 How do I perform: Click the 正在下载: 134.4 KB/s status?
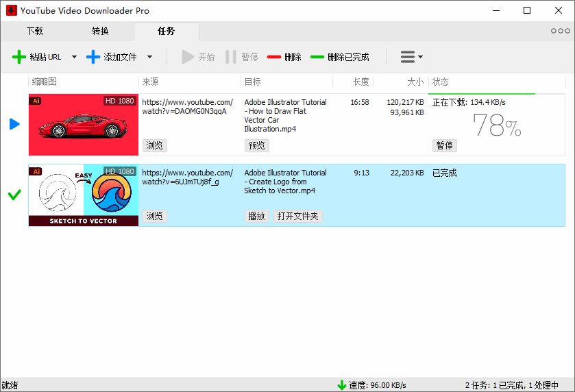pyautogui.click(x=469, y=102)
